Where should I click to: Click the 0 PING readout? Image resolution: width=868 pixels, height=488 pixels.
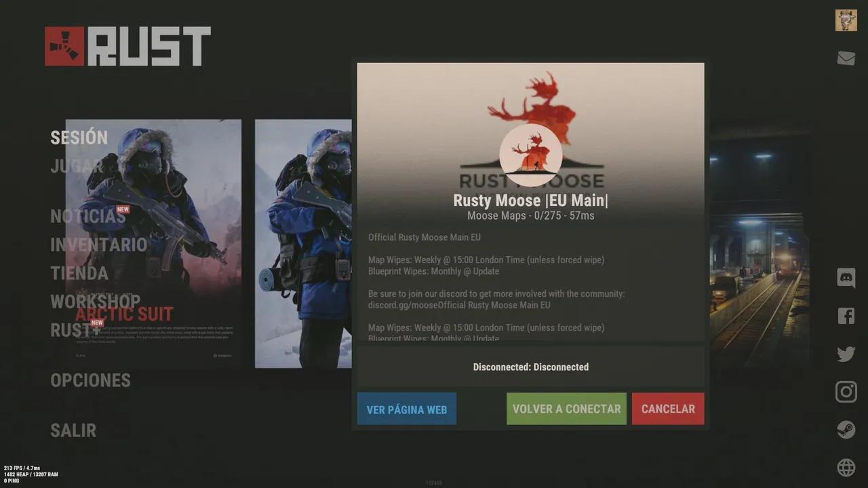(12, 481)
